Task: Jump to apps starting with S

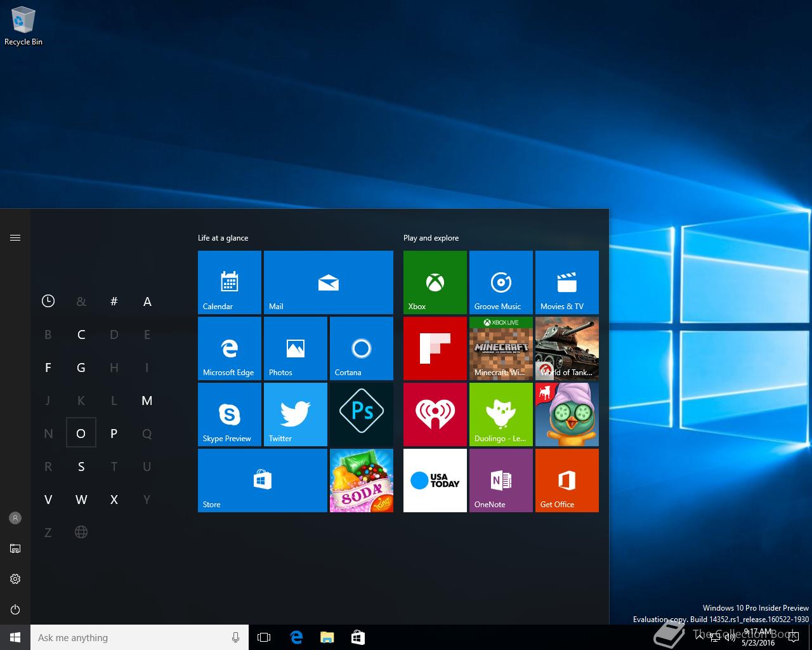Action: coord(81,467)
